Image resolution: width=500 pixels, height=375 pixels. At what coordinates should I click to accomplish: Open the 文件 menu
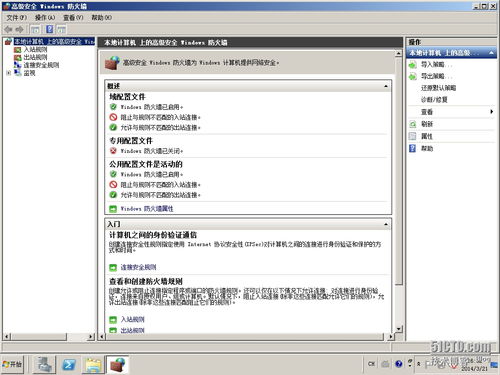click(16, 17)
